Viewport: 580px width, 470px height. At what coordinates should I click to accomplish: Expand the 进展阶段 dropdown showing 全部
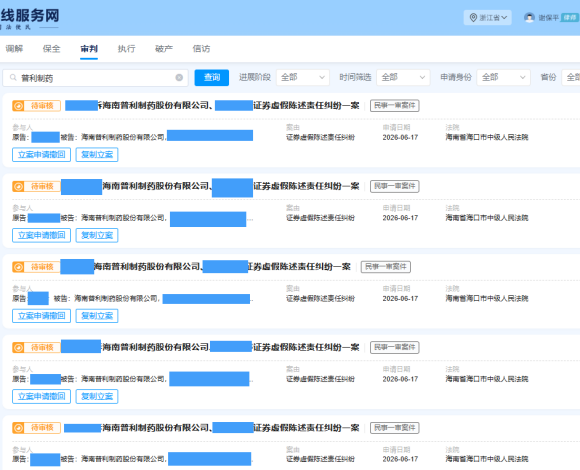303,78
